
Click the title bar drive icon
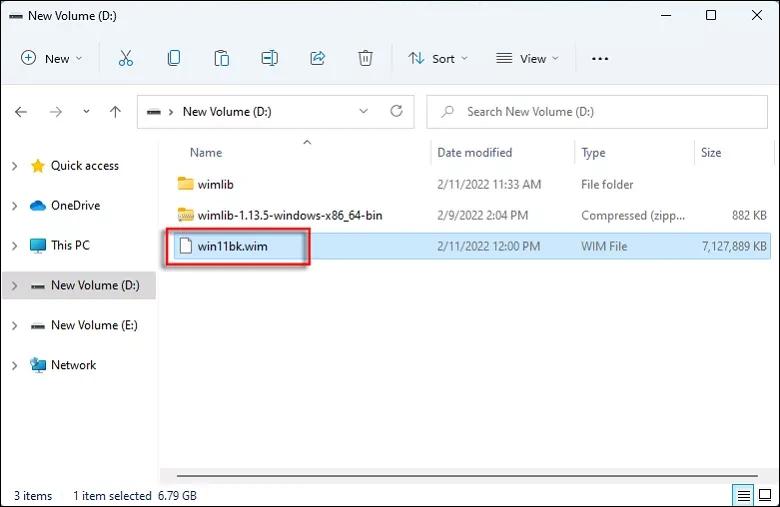click(16, 16)
